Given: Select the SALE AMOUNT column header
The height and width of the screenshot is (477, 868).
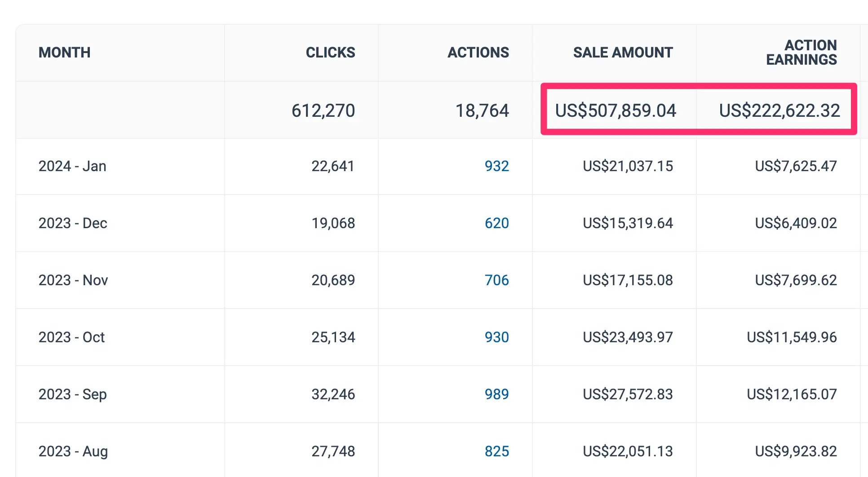Looking at the screenshot, I should click(x=623, y=53).
